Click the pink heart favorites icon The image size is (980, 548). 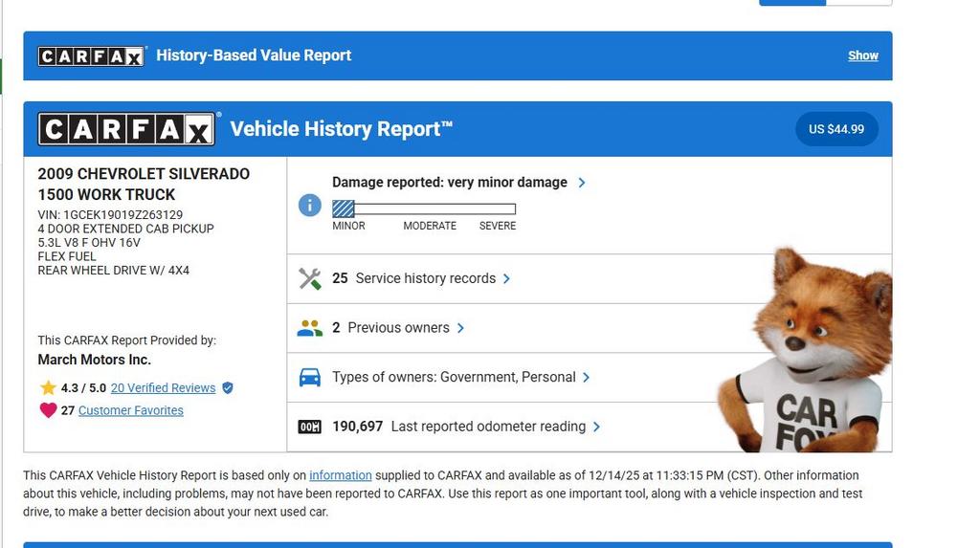pyautogui.click(x=48, y=410)
